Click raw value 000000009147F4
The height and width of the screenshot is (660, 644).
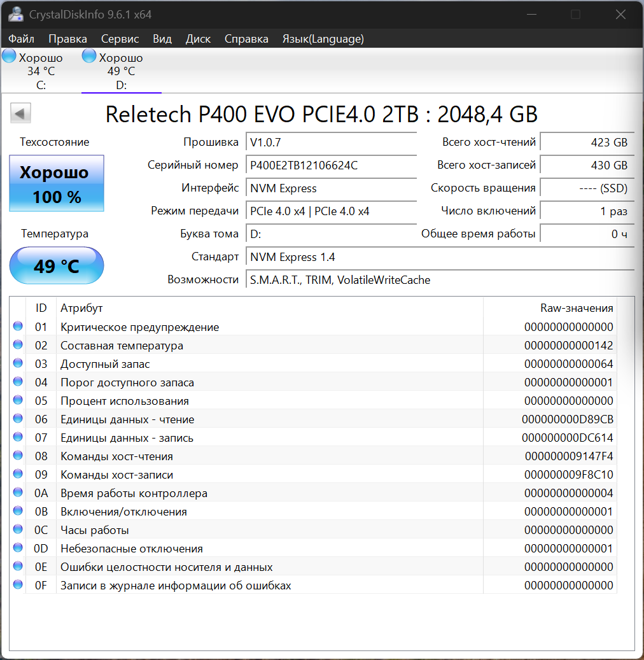pos(569,456)
